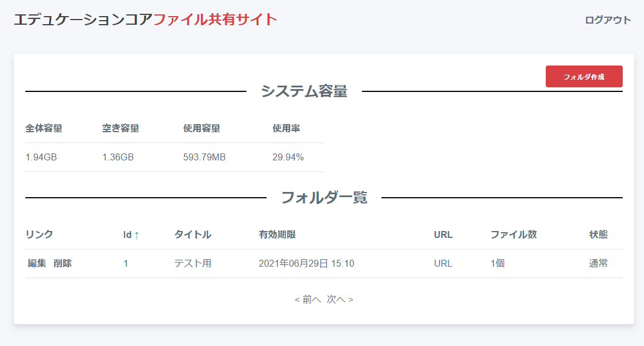Click the フォルダ一覧 section heading
Image resolution: width=644 pixels, height=346 pixels.
click(323, 198)
